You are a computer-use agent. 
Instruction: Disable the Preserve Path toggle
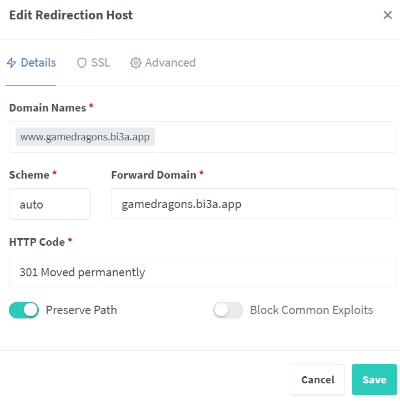click(x=24, y=310)
